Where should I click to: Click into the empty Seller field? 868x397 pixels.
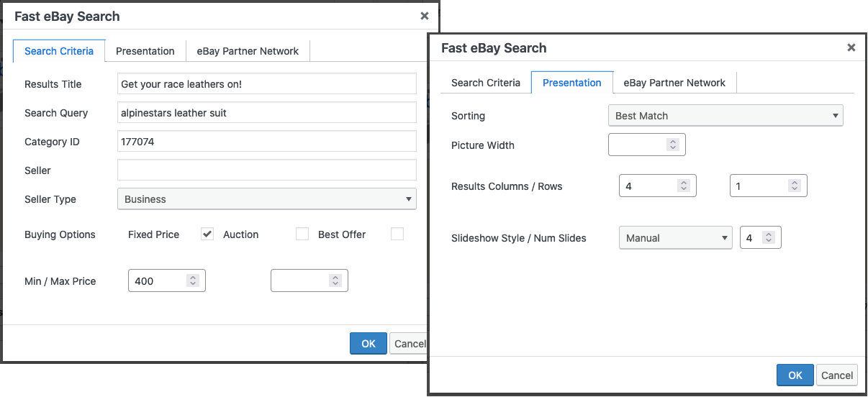266,170
